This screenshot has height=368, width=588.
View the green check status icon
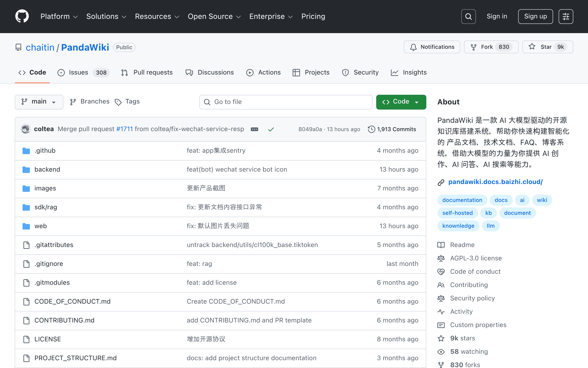pyautogui.click(x=271, y=129)
